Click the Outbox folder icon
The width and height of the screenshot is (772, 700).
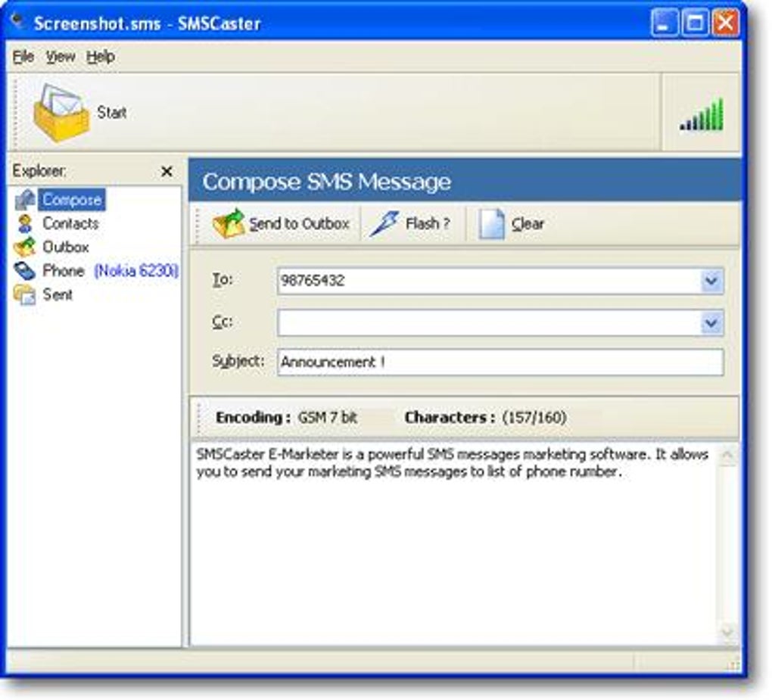(x=25, y=247)
